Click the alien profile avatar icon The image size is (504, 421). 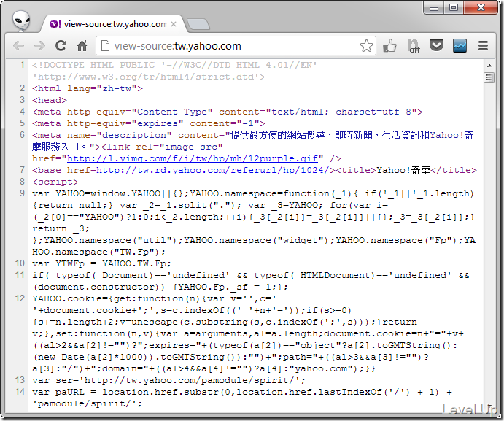tap(21, 20)
